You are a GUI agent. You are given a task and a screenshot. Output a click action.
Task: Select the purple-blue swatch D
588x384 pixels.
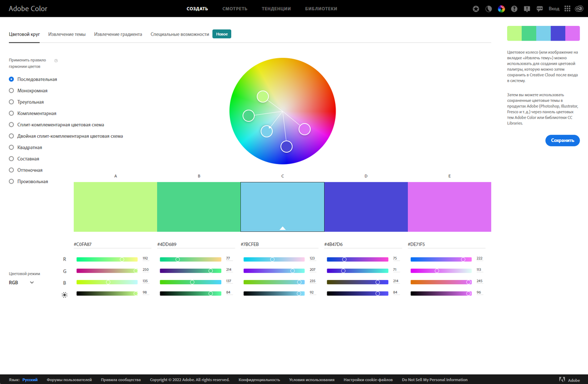click(366, 207)
